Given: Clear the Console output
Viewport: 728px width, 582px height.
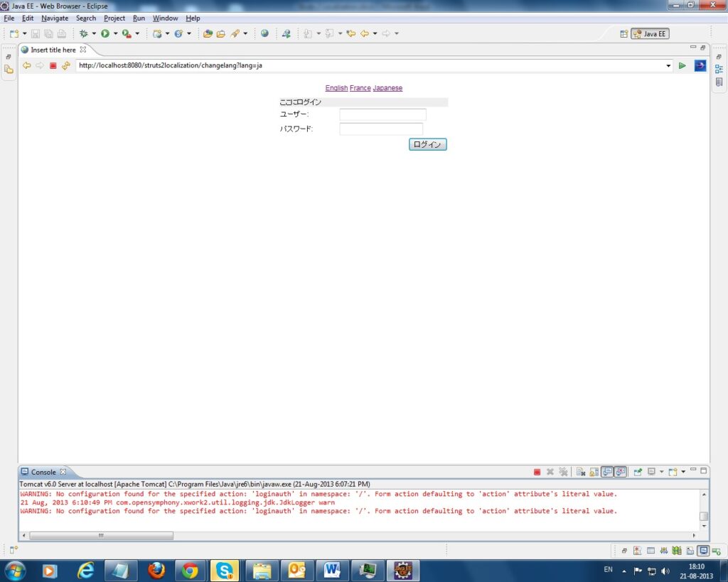Looking at the screenshot, I should point(581,472).
